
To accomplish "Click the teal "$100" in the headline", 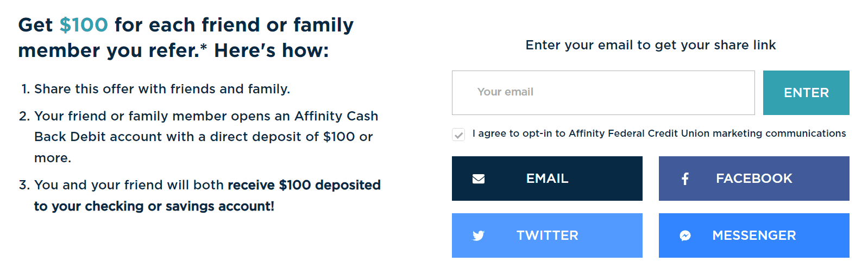I will (x=84, y=25).
